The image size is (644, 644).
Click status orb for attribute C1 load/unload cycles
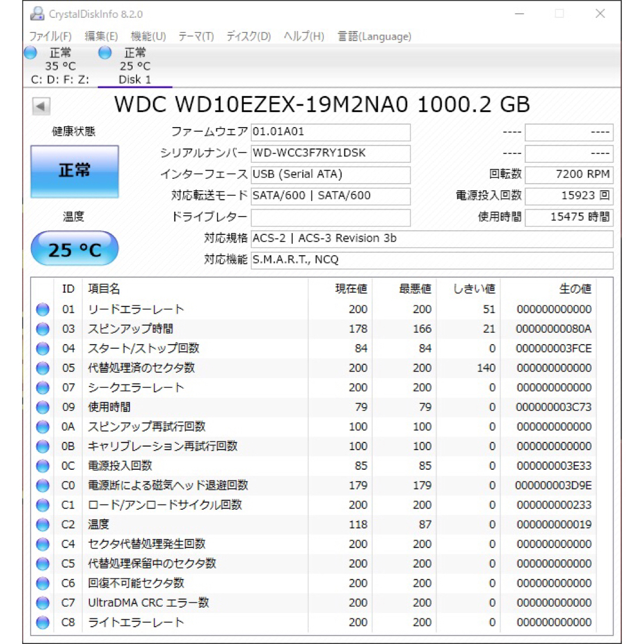43,505
